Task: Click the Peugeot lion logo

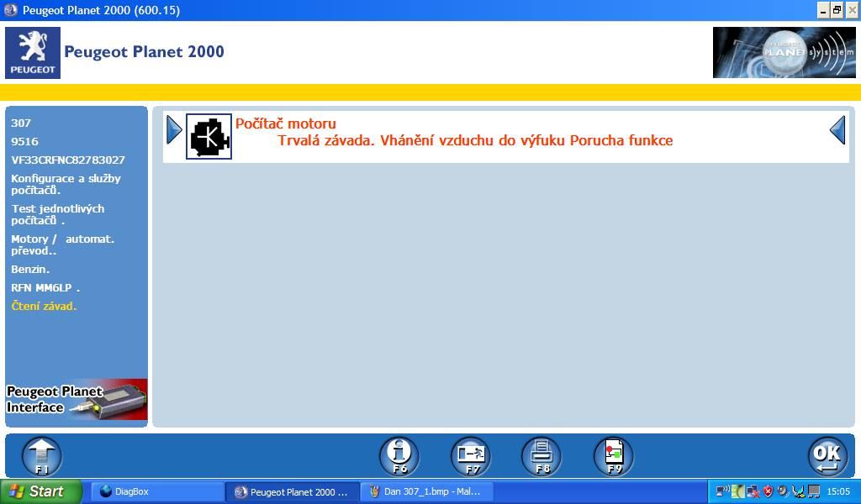Action: pyautogui.click(x=33, y=53)
